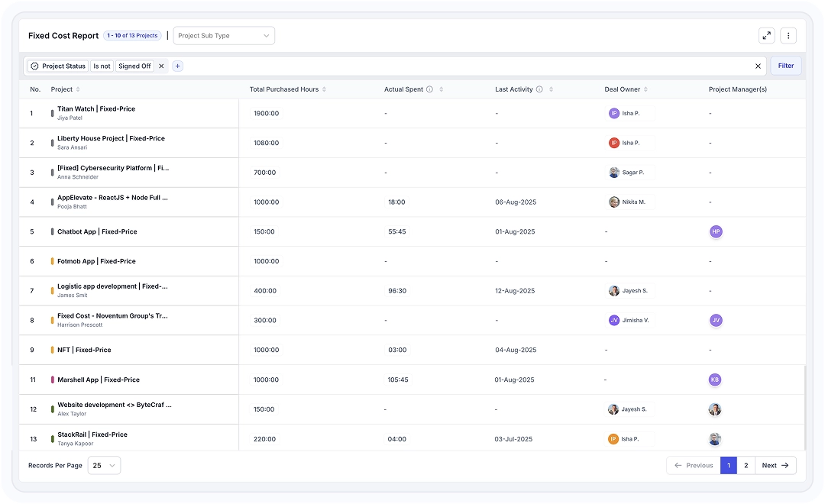Click the info icon beside Actual Spent
The image size is (825, 504).
429,89
